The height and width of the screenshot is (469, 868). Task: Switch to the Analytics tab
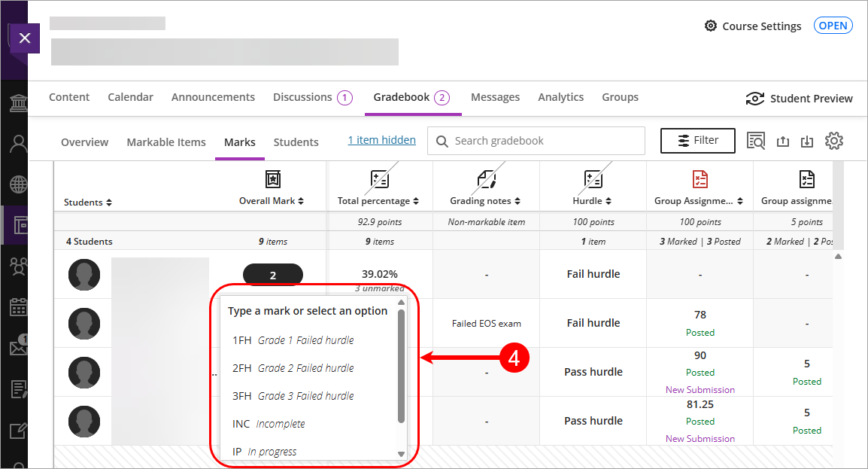point(560,97)
